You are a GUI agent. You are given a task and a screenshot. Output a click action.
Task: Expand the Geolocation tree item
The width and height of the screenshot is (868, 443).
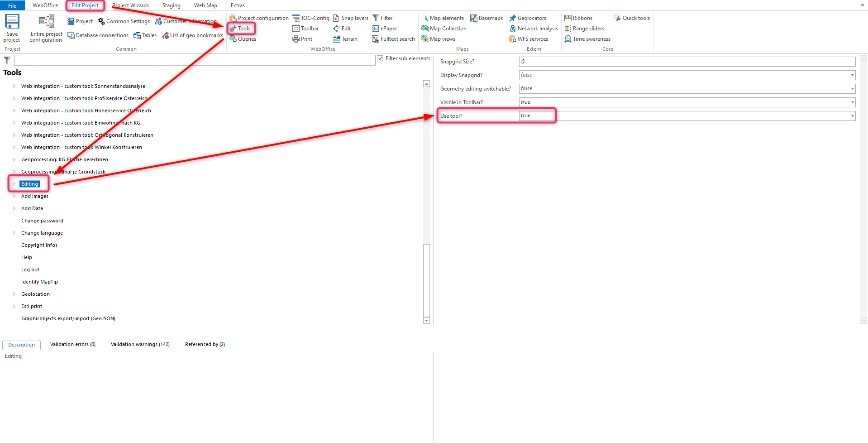(14, 294)
